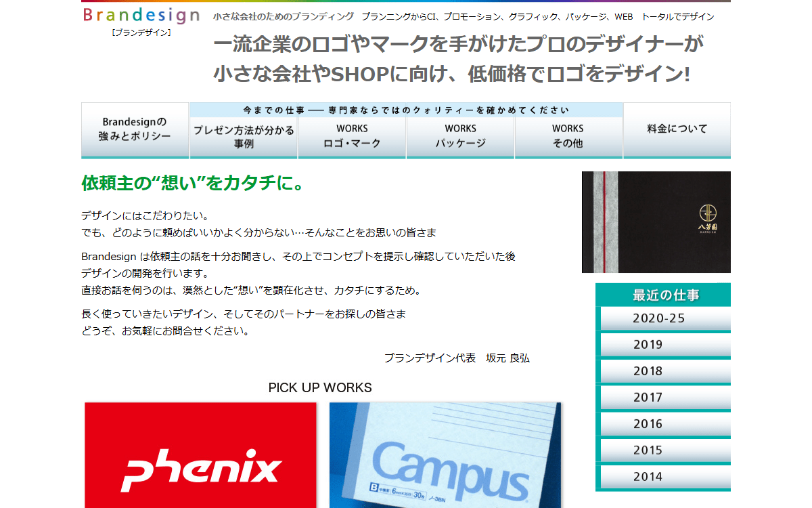Select the 2019 recent works button
The height and width of the screenshot is (508, 812).
[663, 345]
